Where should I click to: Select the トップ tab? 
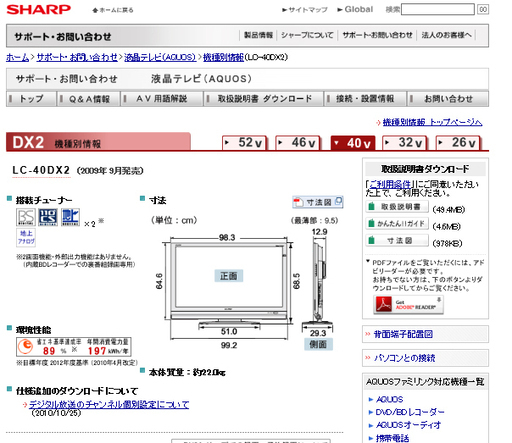coord(31,99)
